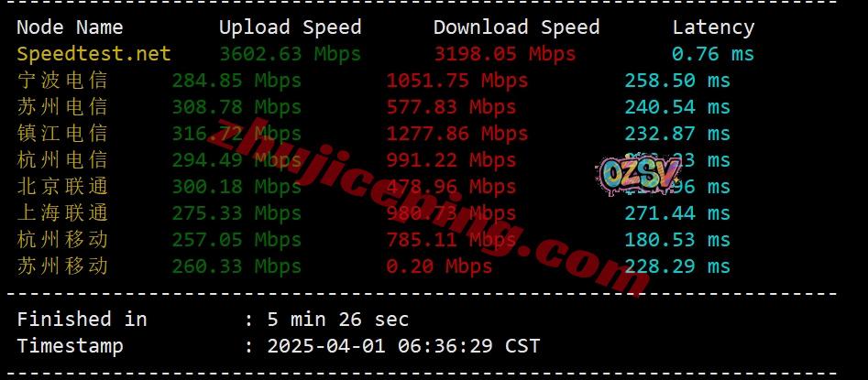The image size is (868, 380).
Task: Click the 苏州电信 node label
Action: pyautogui.click(x=62, y=107)
